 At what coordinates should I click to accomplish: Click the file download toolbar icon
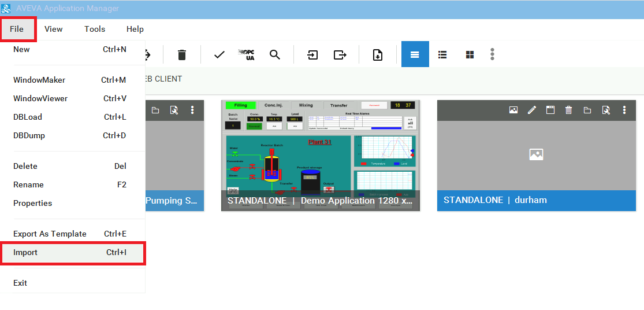point(377,54)
